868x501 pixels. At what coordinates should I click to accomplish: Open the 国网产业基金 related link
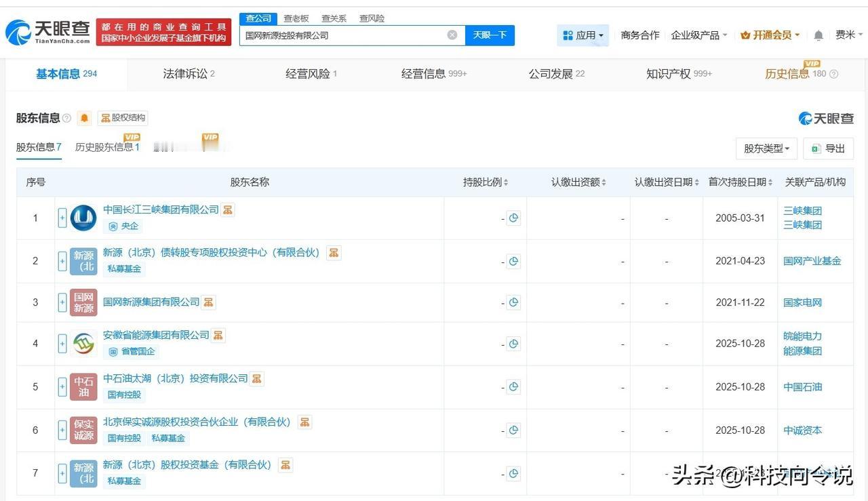point(812,261)
